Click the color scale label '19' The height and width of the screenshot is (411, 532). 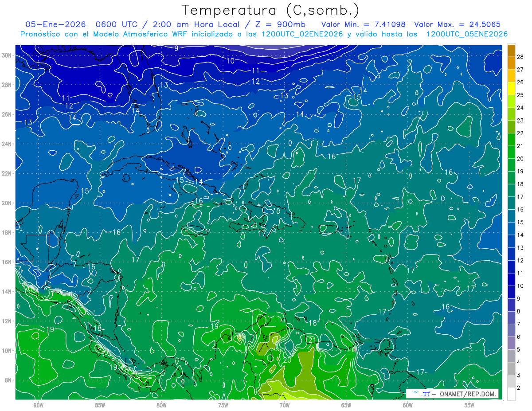pos(520,171)
